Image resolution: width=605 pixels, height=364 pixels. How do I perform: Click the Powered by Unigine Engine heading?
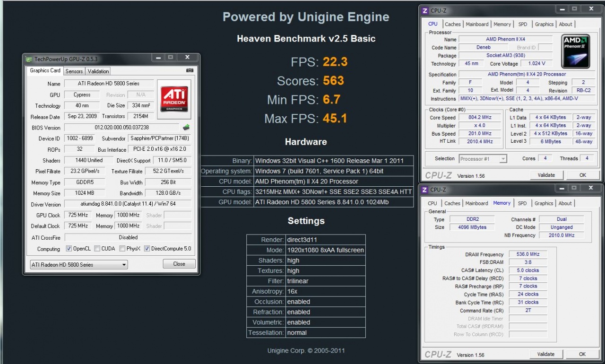306,17
